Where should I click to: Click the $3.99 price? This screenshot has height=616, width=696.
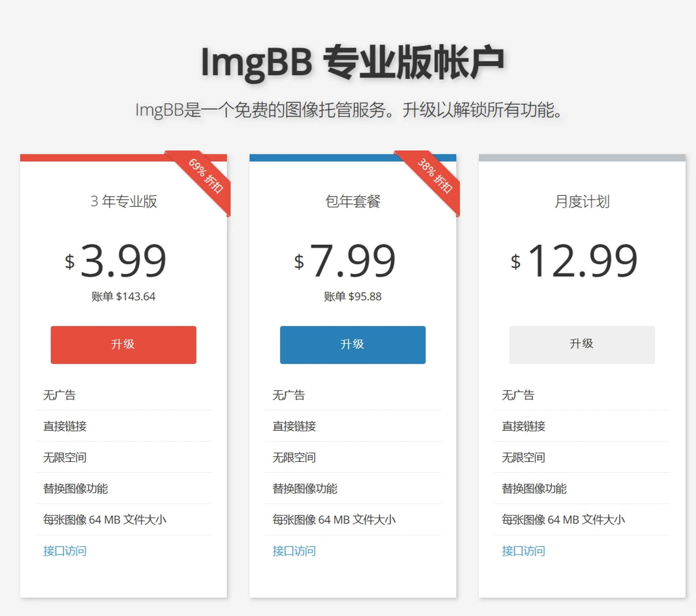(x=116, y=260)
